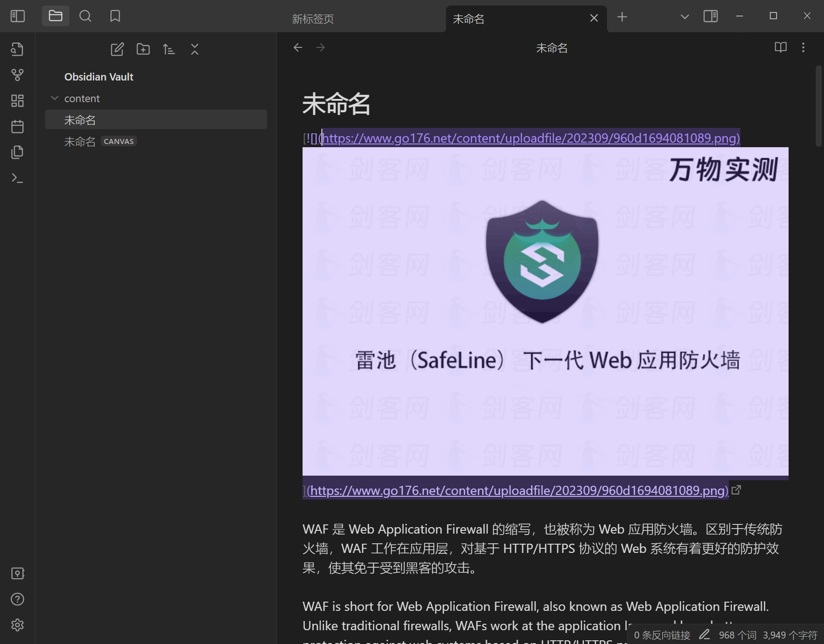This screenshot has height=644, width=824.
Task: Navigate back with left arrow
Action: tap(298, 47)
